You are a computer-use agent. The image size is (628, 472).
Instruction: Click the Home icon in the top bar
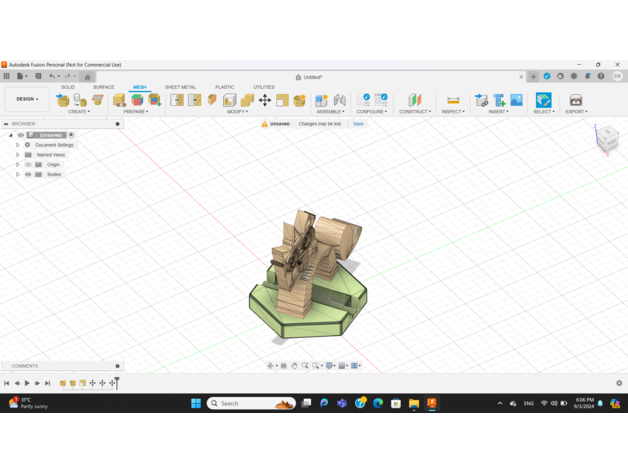pyautogui.click(x=87, y=76)
